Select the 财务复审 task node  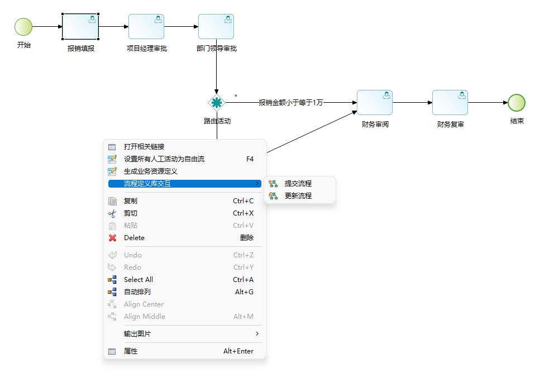(450, 103)
